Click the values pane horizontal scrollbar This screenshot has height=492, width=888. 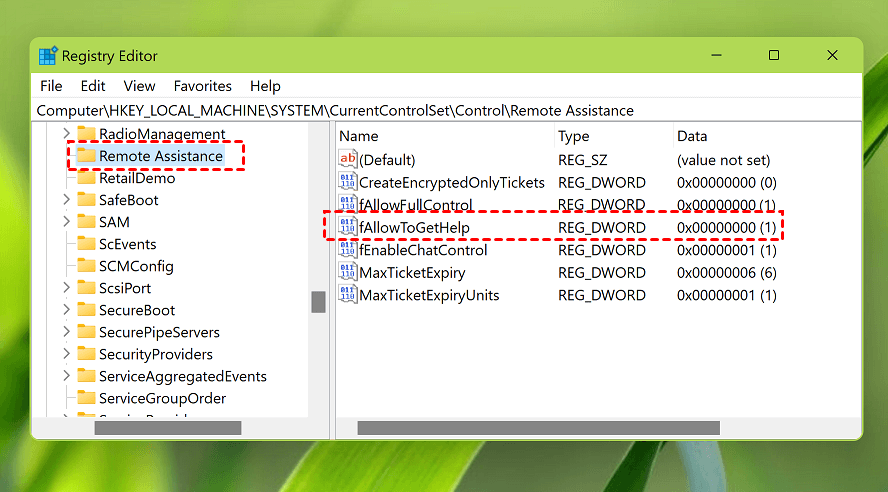[538, 428]
